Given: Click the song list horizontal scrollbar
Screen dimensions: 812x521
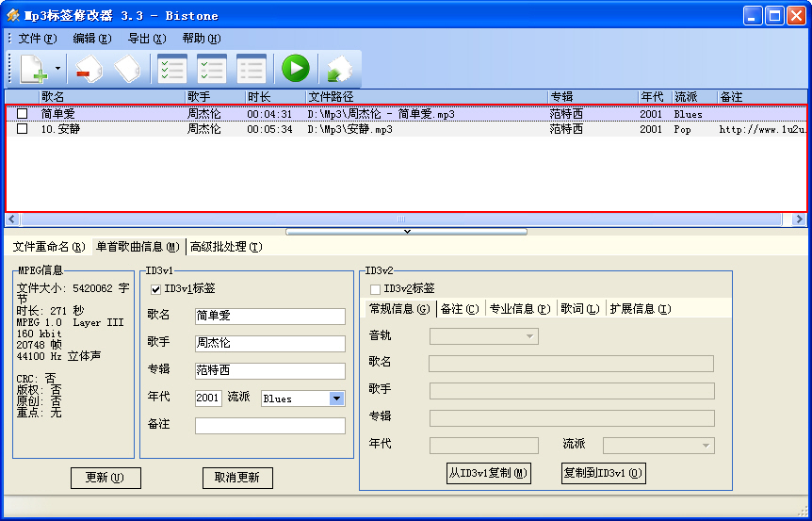Looking at the screenshot, I should tap(405, 219).
